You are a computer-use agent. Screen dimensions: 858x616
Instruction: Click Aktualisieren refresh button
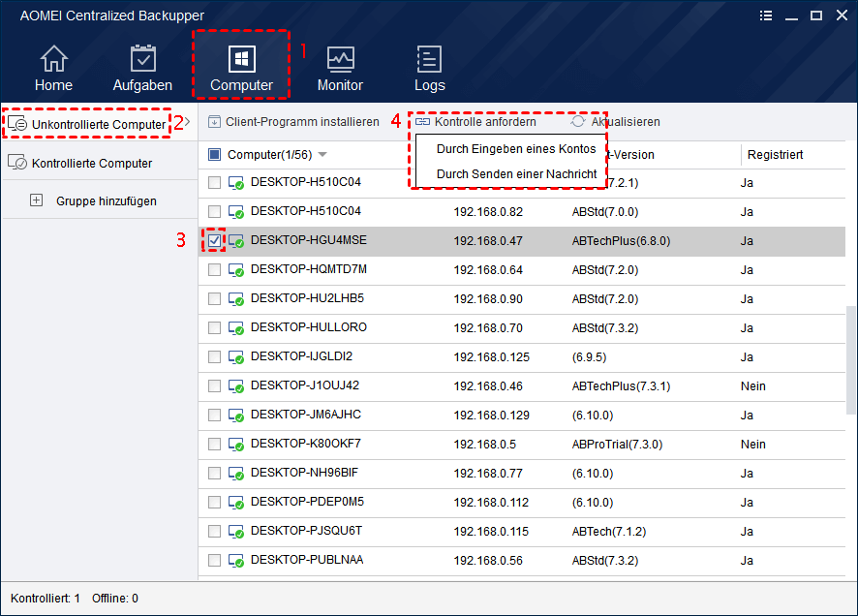point(616,121)
